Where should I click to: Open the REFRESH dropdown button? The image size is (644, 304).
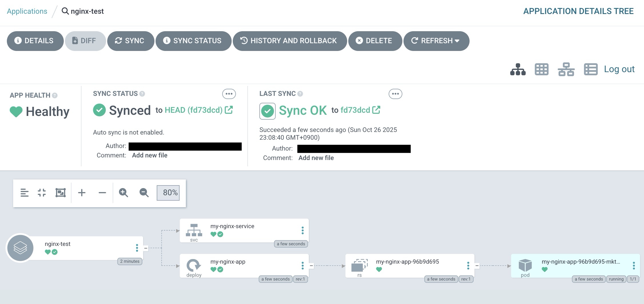pos(436,41)
